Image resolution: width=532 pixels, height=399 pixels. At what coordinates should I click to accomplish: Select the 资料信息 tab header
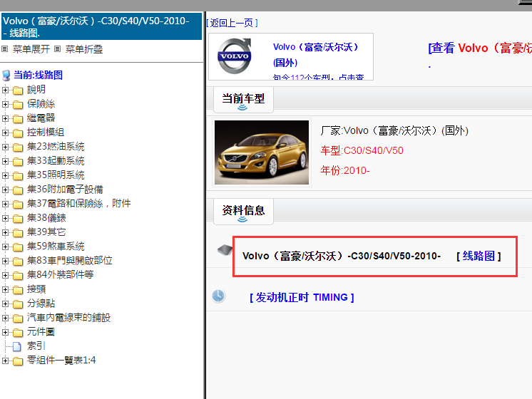(x=243, y=212)
